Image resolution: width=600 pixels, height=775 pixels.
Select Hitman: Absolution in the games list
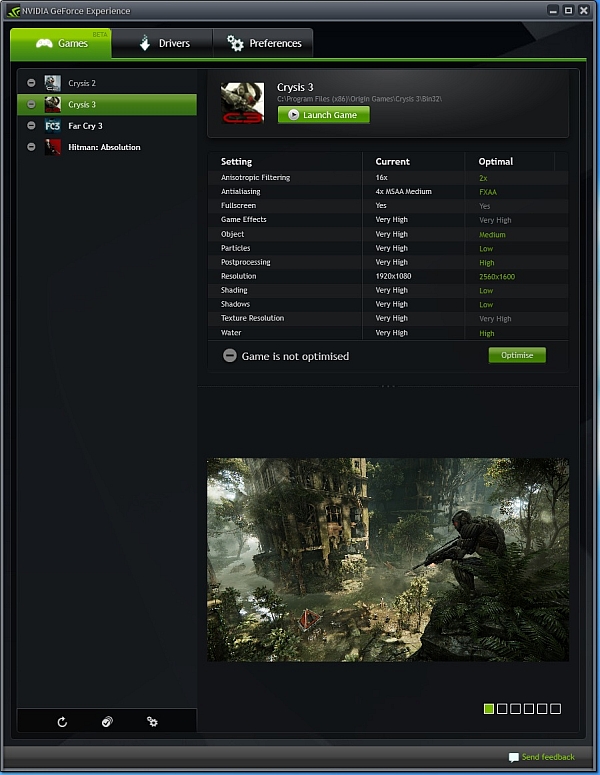click(104, 147)
